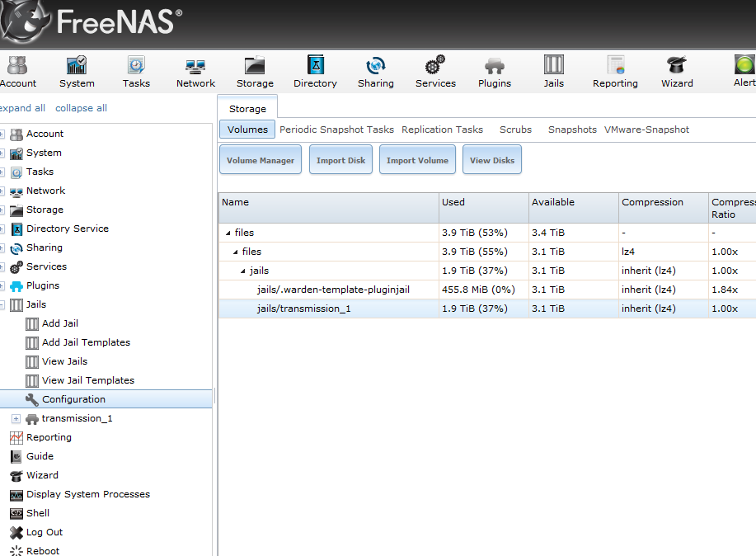This screenshot has height=556, width=756.
Task: Open the Sharing toolbar icon
Action: click(376, 72)
